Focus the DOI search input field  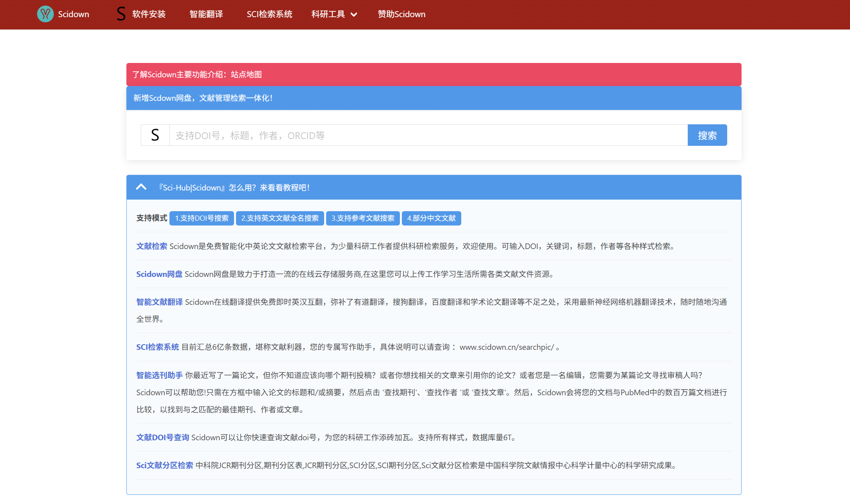click(x=428, y=135)
